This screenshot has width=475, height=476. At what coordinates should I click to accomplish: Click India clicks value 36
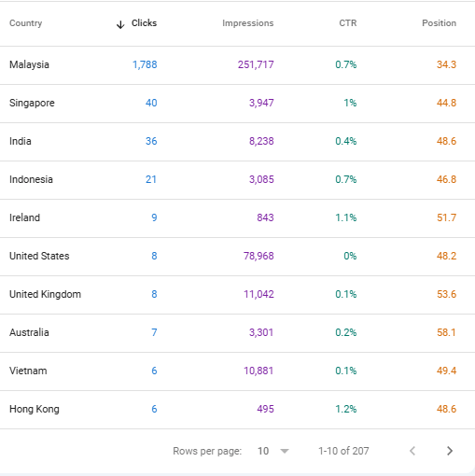pyautogui.click(x=151, y=141)
